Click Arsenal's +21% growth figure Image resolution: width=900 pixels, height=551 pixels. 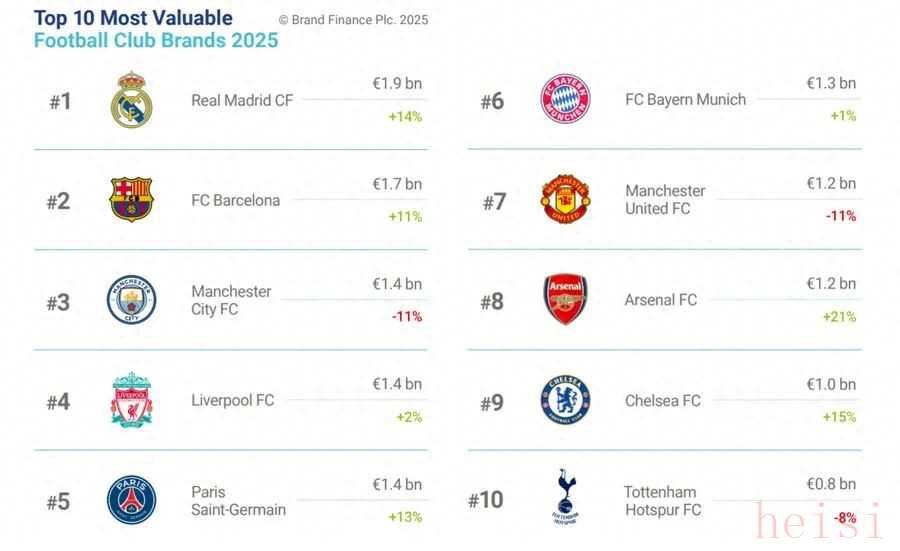coord(839,317)
